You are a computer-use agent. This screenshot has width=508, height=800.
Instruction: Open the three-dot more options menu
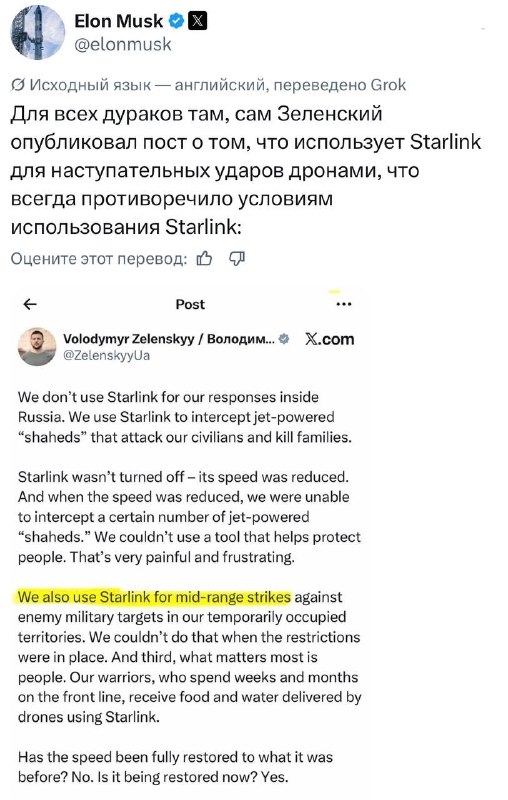point(344,304)
